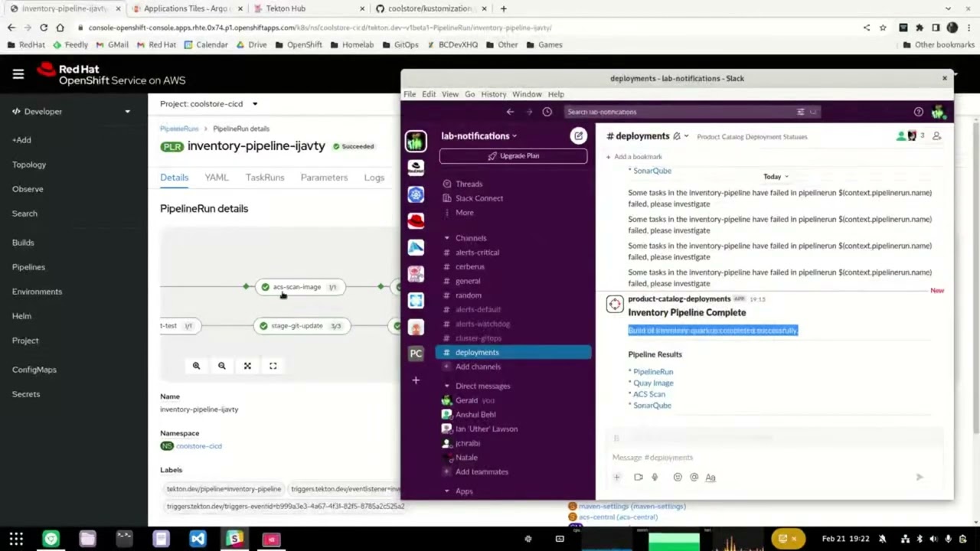Open new browser tab
Image resolution: width=980 pixels, height=551 pixels.
click(503, 8)
